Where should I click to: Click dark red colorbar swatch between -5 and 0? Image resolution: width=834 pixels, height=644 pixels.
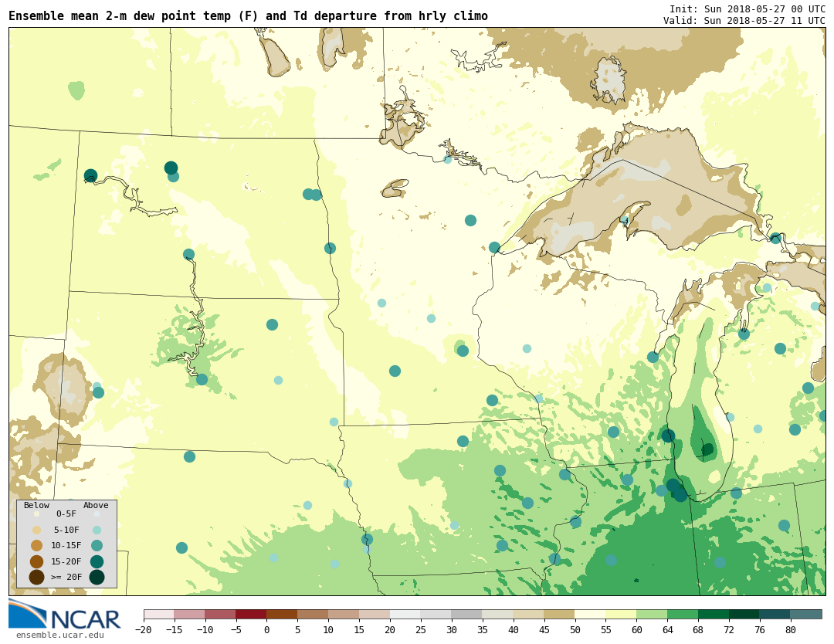click(252, 614)
